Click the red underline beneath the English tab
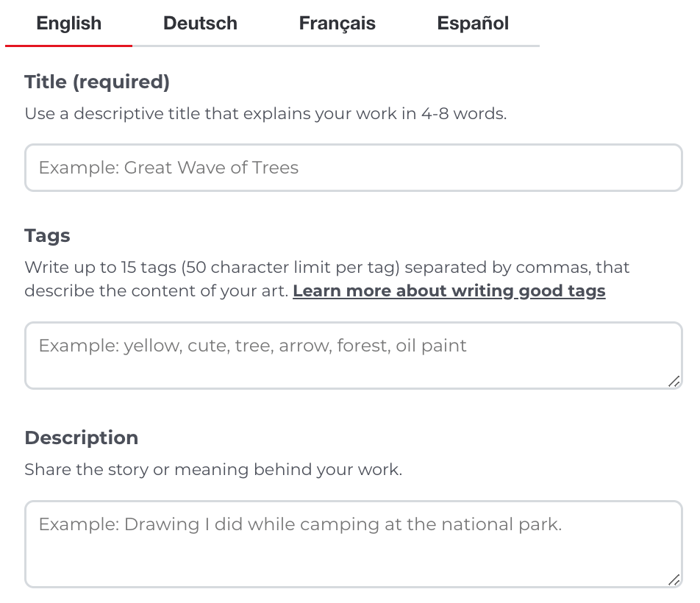Screen dimensions: 700x603 pyautogui.click(x=68, y=46)
